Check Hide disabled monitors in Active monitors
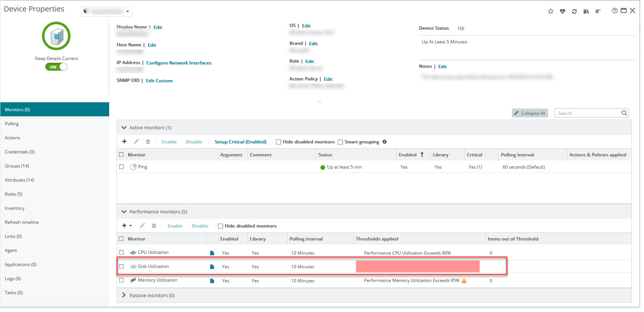Viewport: 644px width, 312px height. (x=278, y=142)
